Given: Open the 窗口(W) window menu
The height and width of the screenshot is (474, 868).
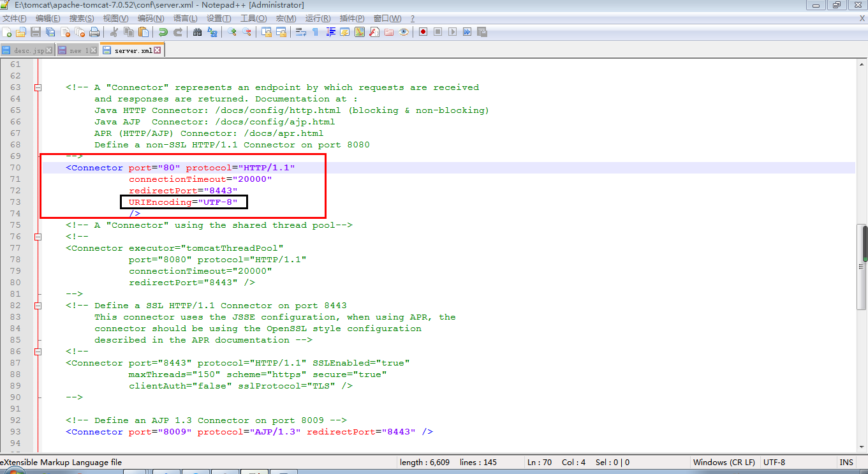Looking at the screenshot, I should (x=388, y=19).
